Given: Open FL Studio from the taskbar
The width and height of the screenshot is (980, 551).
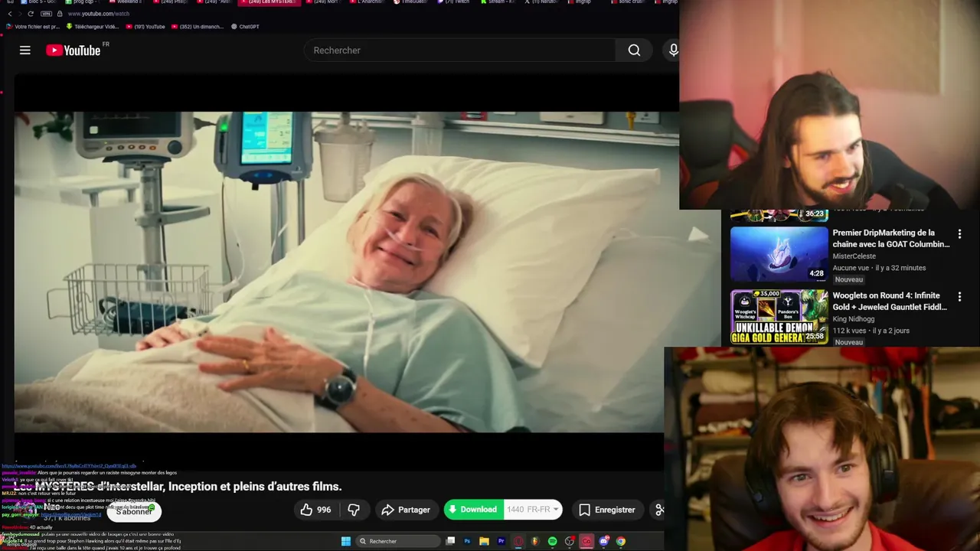Looking at the screenshot, I should [535, 541].
